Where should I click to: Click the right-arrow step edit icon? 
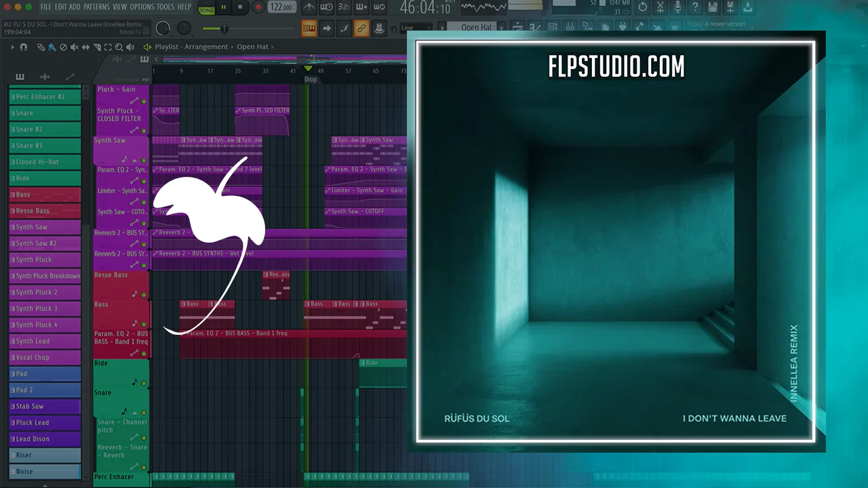click(x=327, y=28)
